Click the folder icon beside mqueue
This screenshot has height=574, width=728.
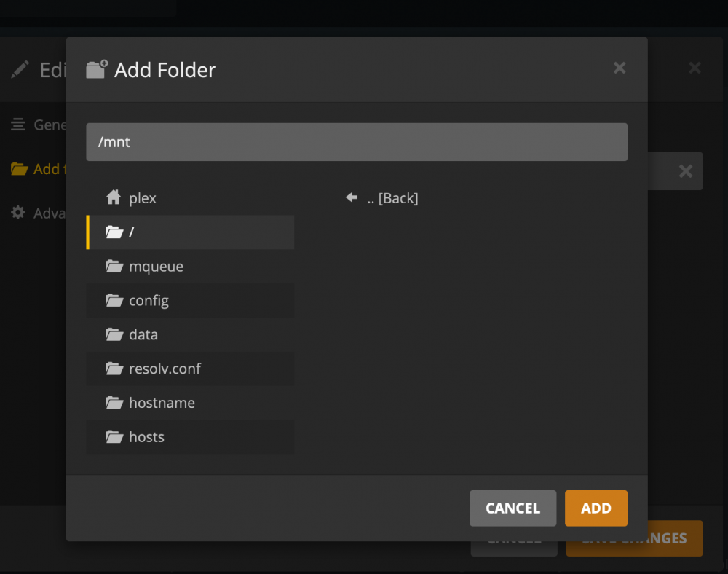click(x=114, y=266)
